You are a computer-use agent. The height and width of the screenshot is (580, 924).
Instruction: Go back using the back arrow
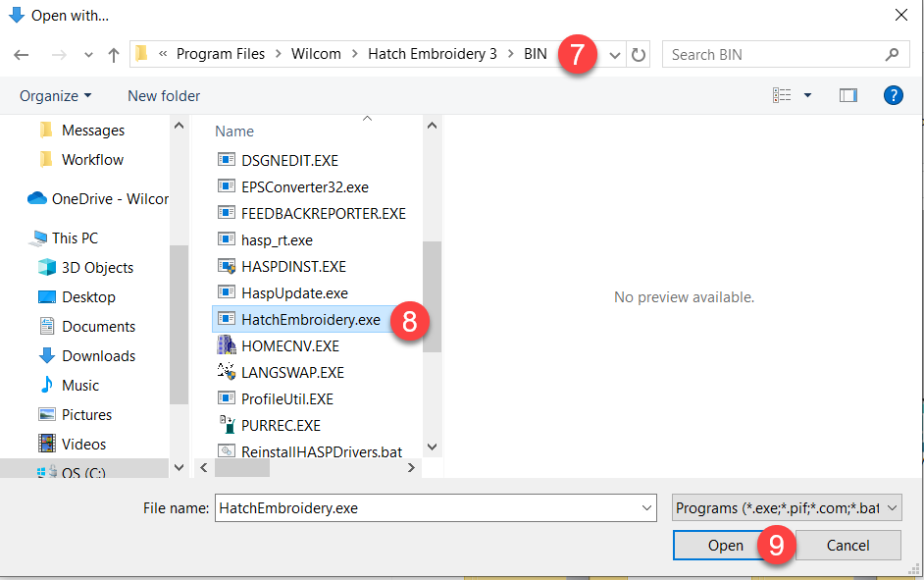[x=22, y=55]
